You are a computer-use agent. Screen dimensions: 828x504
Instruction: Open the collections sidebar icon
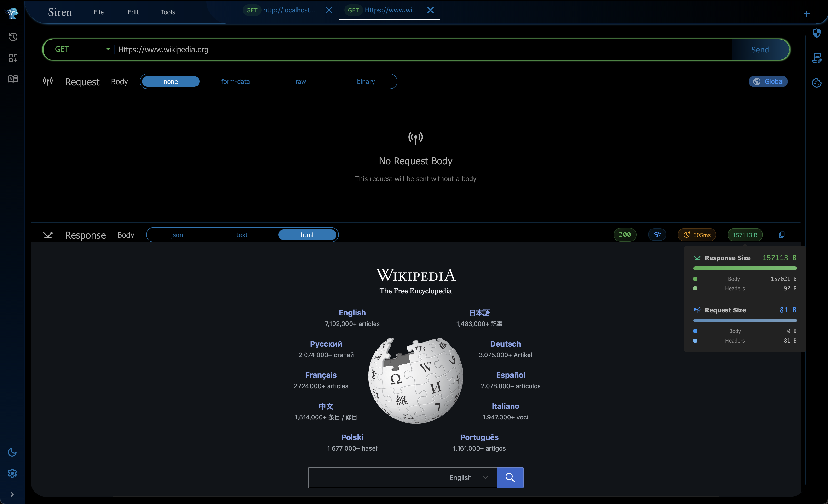coord(13,58)
